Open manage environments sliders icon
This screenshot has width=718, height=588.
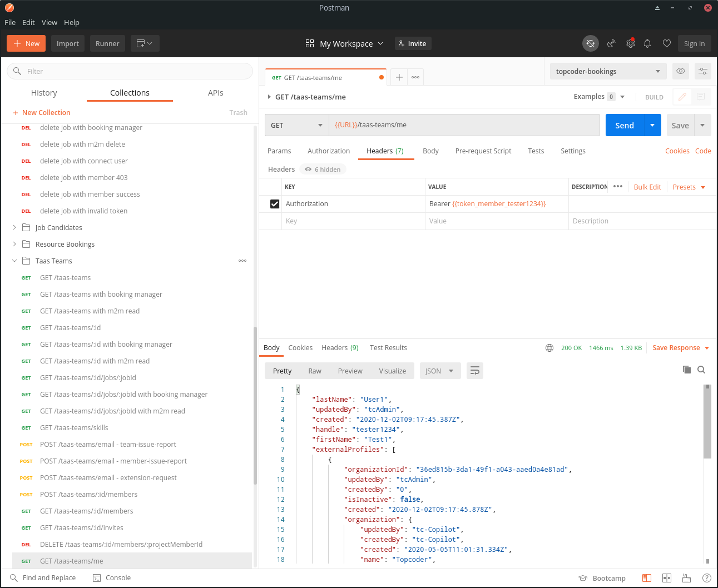point(703,71)
